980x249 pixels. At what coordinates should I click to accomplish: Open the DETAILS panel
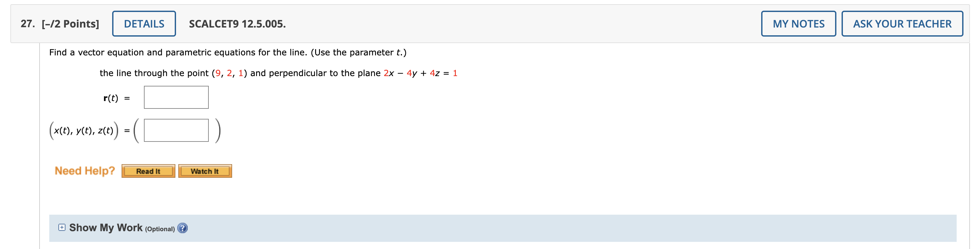pyautogui.click(x=144, y=24)
